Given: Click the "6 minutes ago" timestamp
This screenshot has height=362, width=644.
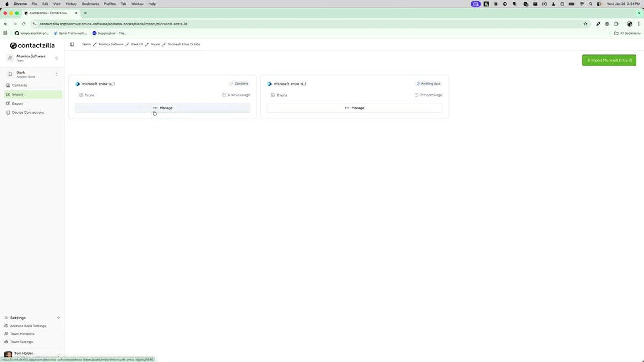Looking at the screenshot, I should [x=239, y=95].
